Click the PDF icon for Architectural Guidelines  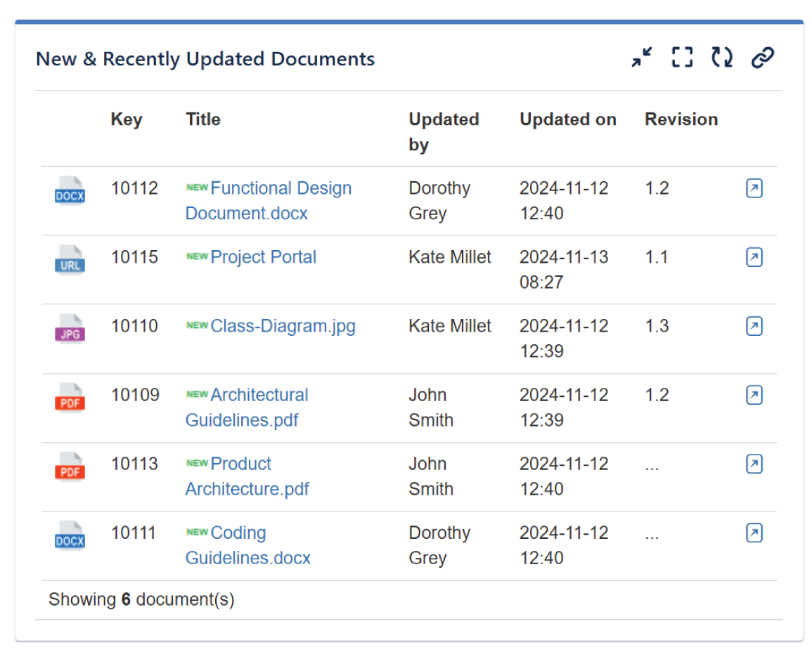69,399
